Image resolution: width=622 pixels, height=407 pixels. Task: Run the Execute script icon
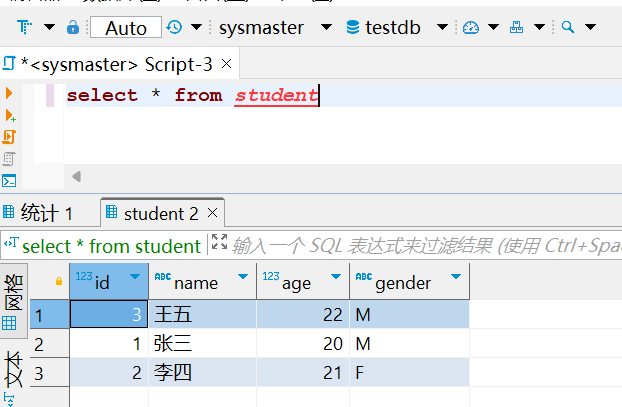(10, 137)
